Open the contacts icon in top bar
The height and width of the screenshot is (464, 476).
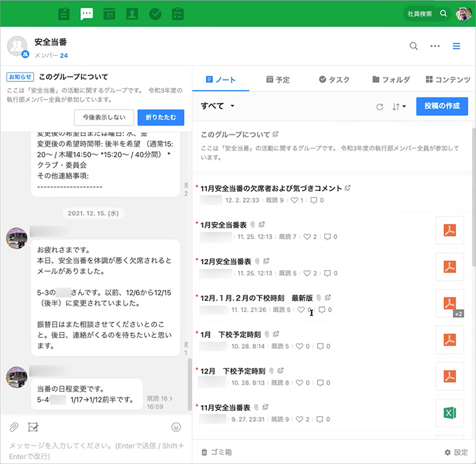point(132,13)
